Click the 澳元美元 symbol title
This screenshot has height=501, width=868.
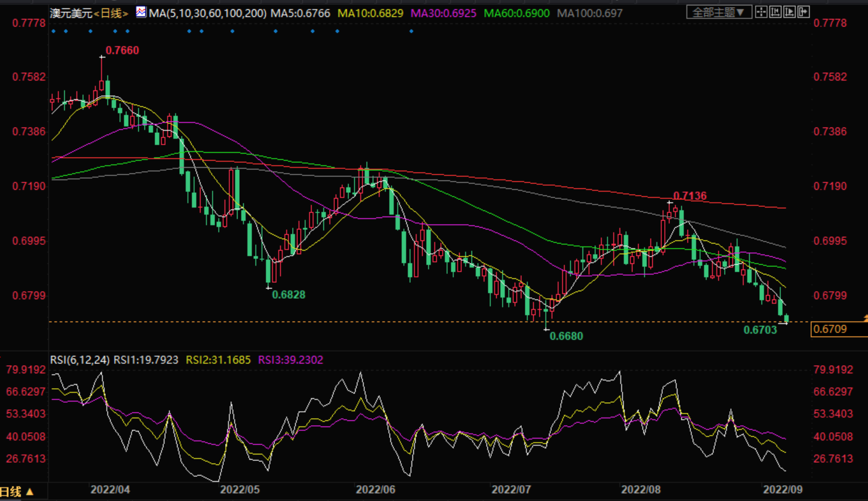pos(72,13)
